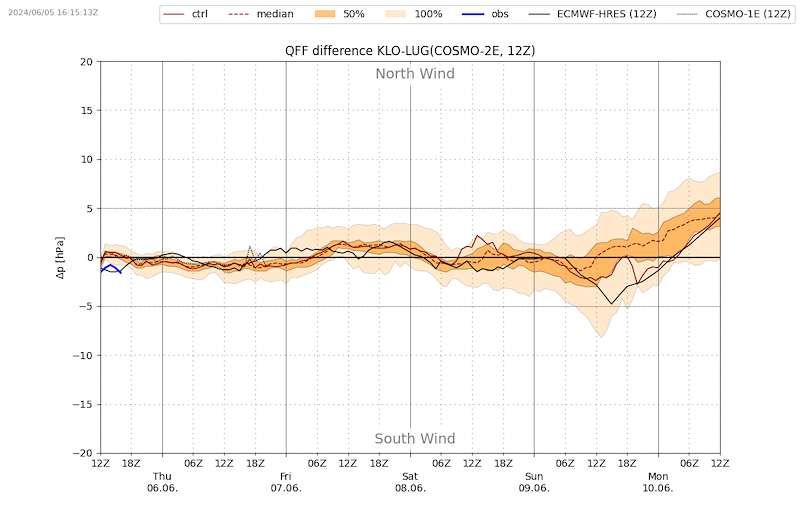
Task: Click the 'median' legend label
Action: coord(275,14)
